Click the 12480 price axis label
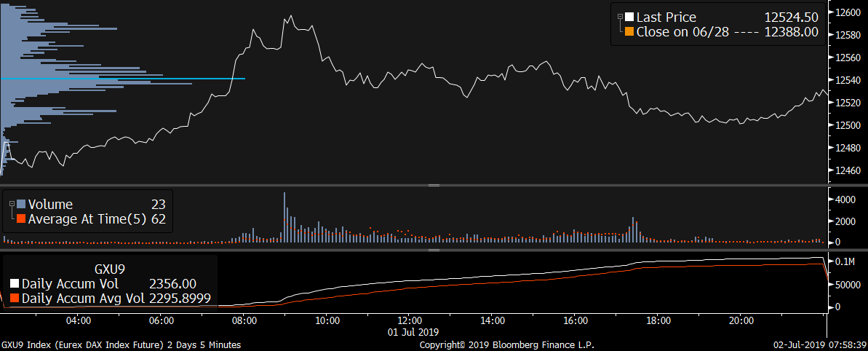The width and height of the screenshot is (868, 351). pos(848,148)
